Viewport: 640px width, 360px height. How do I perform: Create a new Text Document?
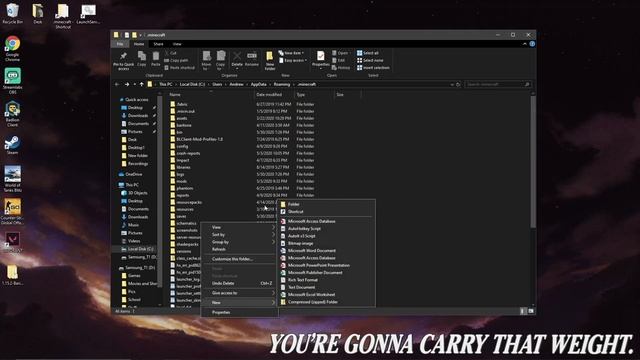[326, 287]
